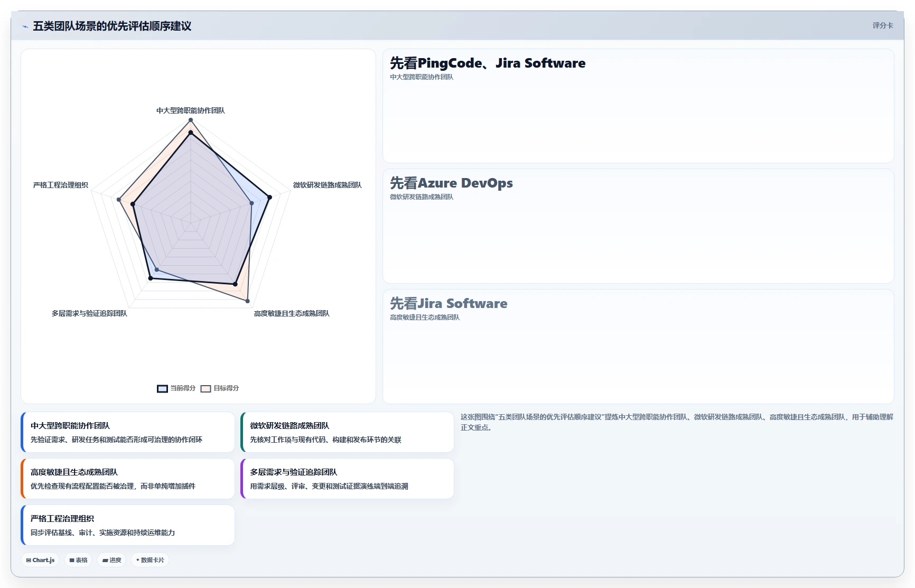
Task: Click the 进度 tag pill
Action: point(111,560)
